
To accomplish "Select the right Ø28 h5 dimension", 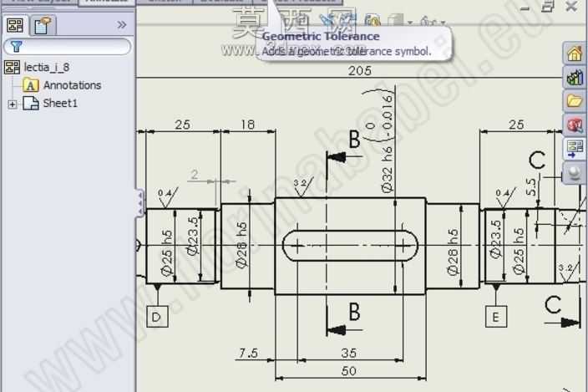I will 453,252.
